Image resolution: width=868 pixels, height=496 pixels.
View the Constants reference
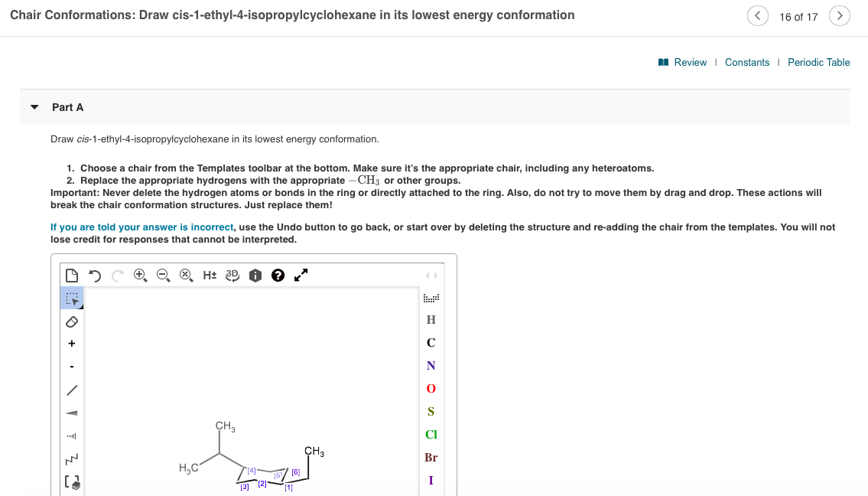click(747, 62)
